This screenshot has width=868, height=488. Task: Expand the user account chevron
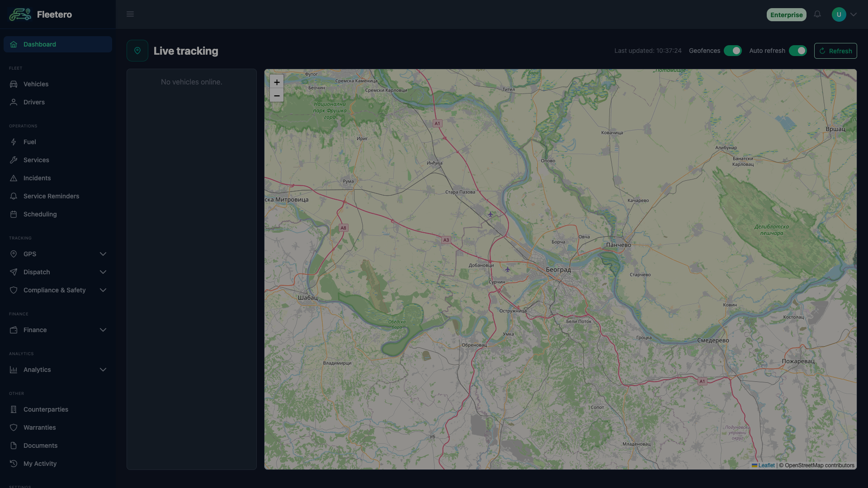click(854, 14)
